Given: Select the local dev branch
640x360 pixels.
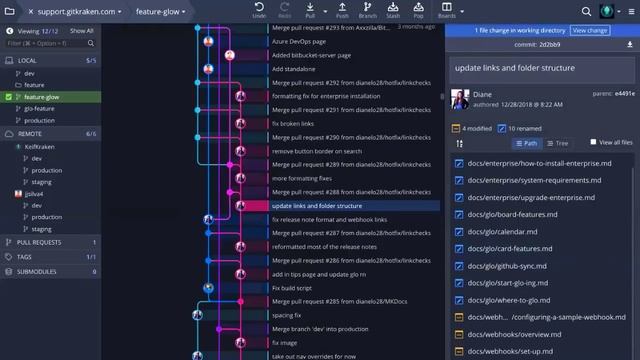Looking at the screenshot, I should pos(29,73).
